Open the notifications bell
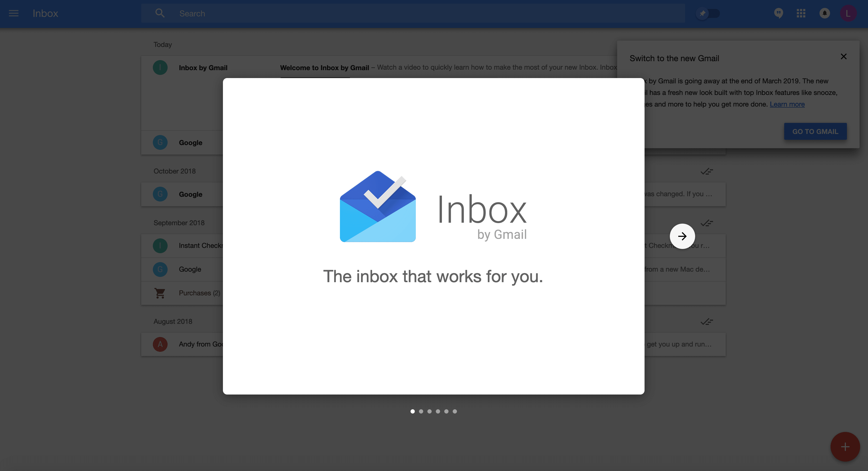 (825, 13)
